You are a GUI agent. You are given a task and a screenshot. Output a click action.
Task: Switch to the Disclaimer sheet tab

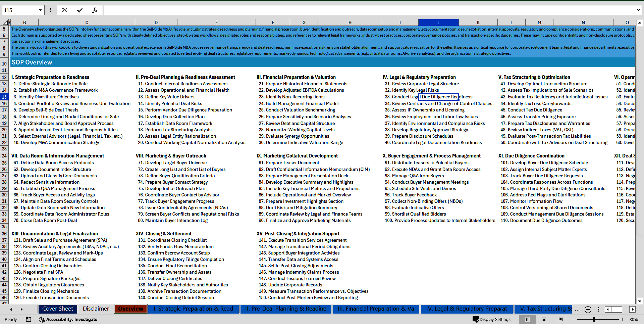click(x=96, y=309)
